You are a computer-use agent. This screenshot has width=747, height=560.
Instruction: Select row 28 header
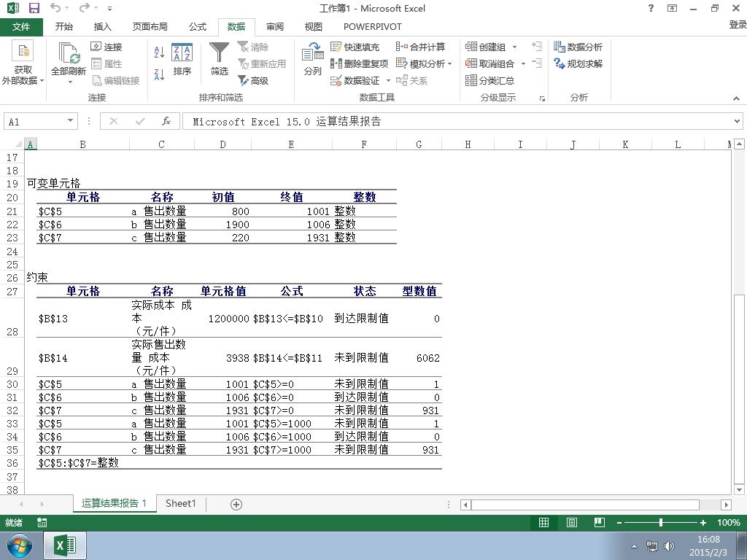(12, 318)
